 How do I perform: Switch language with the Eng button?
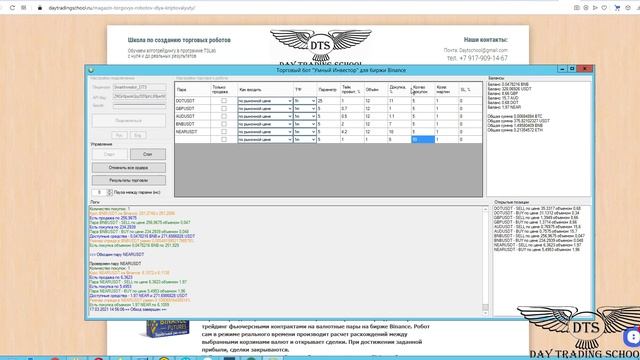(x=138, y=135)
